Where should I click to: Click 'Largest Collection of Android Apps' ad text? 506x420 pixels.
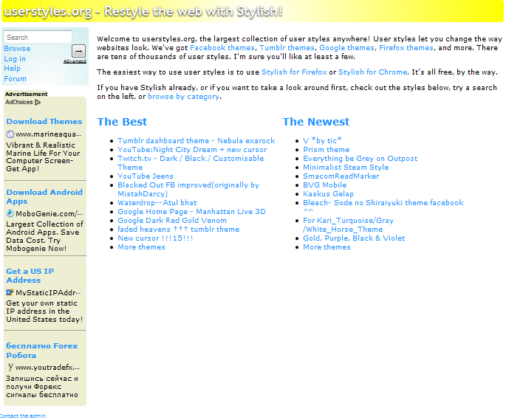click(x=44, y=236)
